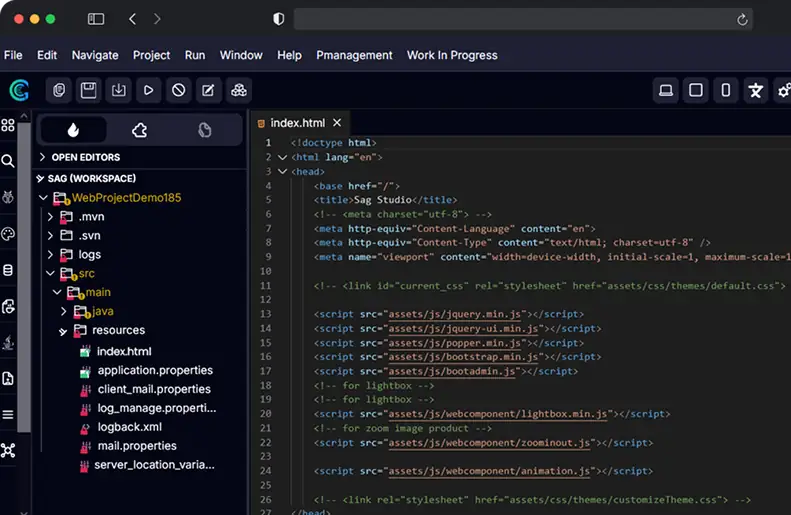Click the refresh document sidebar icon

coord(8,306)
